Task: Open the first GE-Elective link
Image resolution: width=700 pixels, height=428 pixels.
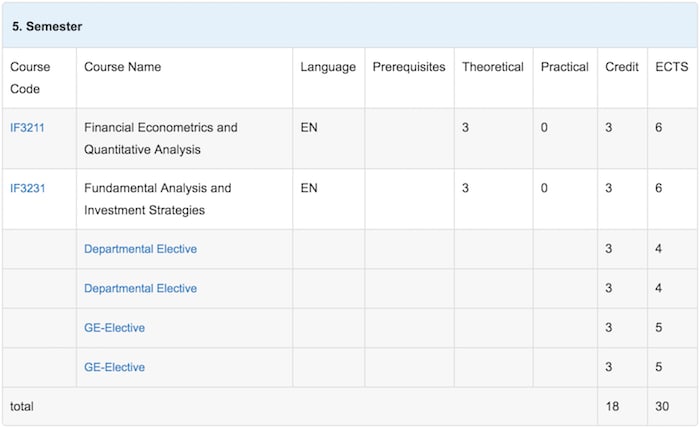Action: click(x=114, y=328)
